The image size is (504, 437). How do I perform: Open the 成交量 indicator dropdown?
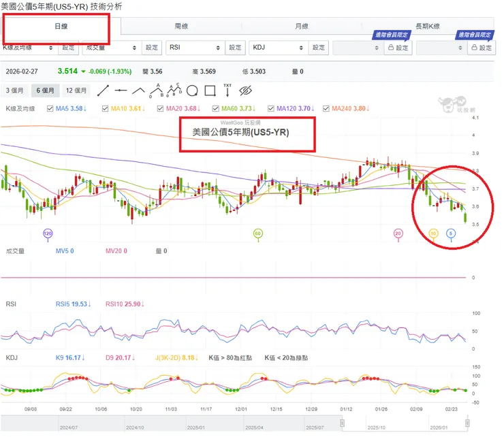110,48
